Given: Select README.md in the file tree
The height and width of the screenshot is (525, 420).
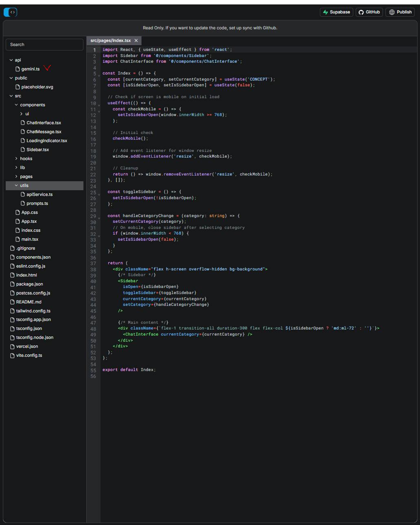Looking at the screenshot, I should click(x=28, y=302).
